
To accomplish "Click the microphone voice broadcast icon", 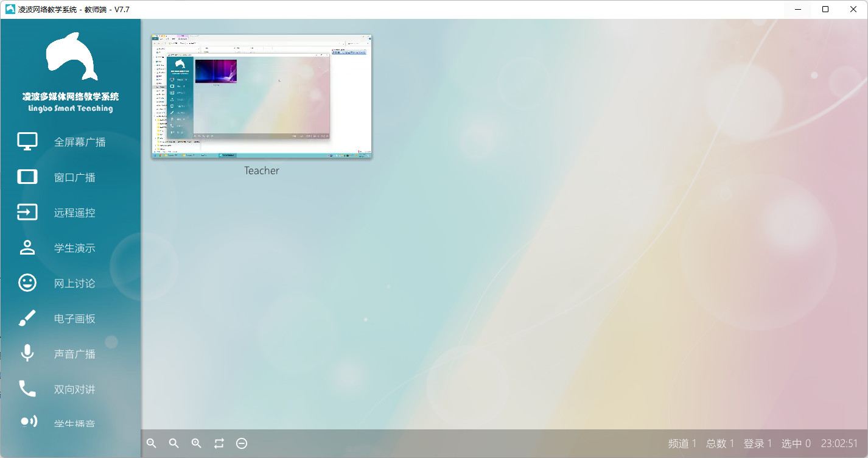I will [27, 354].
